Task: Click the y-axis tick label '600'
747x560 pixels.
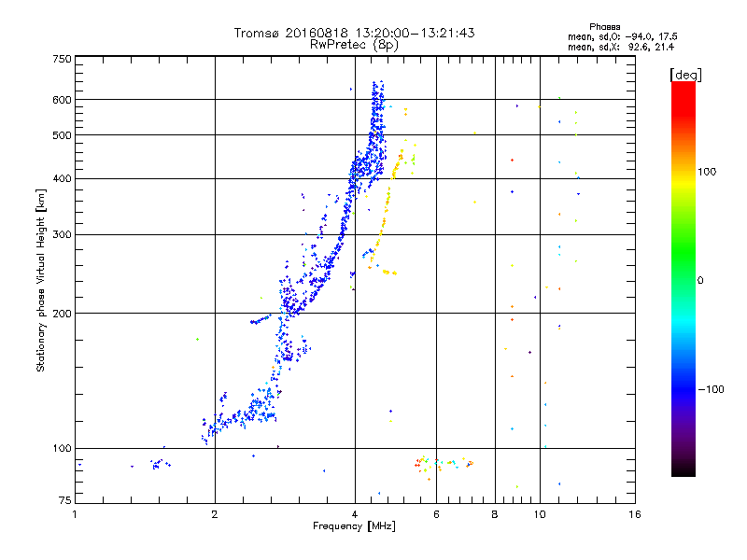Action: tap(62, 100)
